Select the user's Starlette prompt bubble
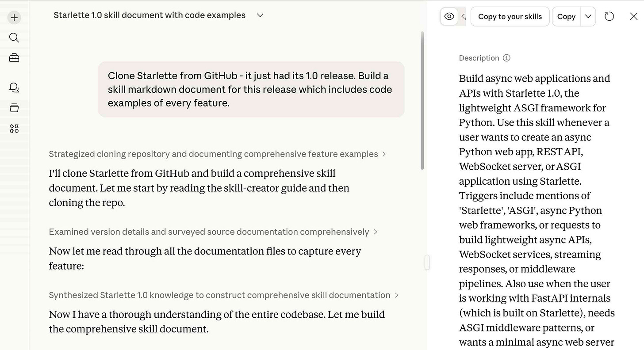 [250, 89]
